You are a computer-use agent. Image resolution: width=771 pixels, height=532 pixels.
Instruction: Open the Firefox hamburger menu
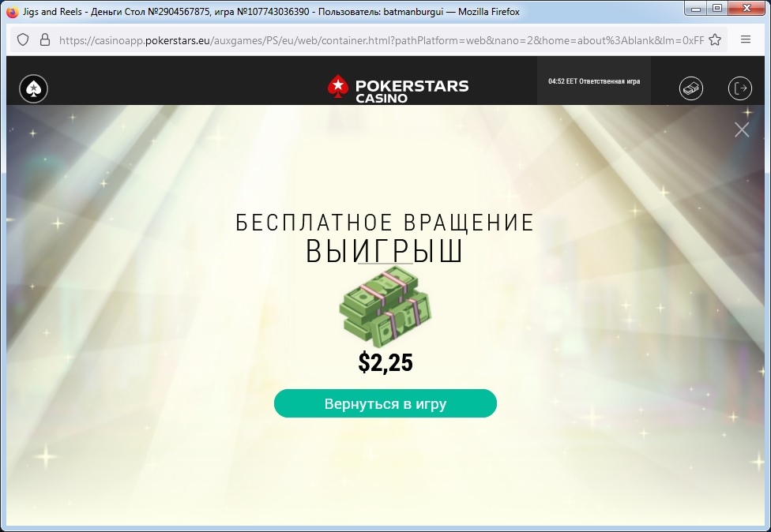click(x=746, y=39)
